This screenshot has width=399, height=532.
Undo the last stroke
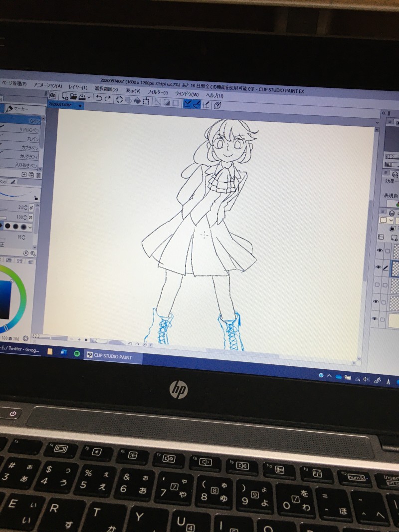(x=99, y=98)
